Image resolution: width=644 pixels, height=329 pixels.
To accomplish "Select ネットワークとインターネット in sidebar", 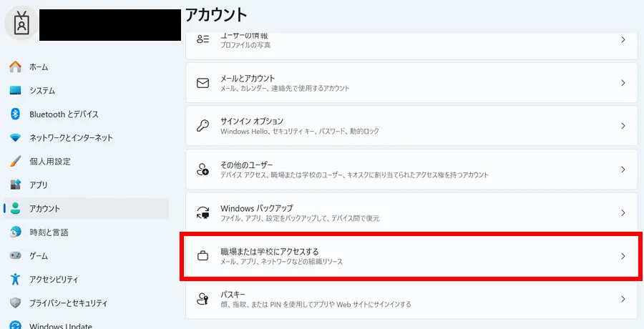I will click(71, 138).
